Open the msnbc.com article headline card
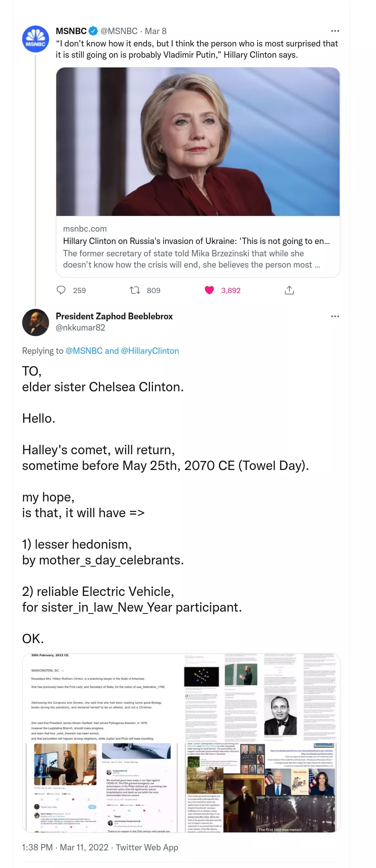The height and width of the screenshot is (868, 376). [x=196, y=241]
